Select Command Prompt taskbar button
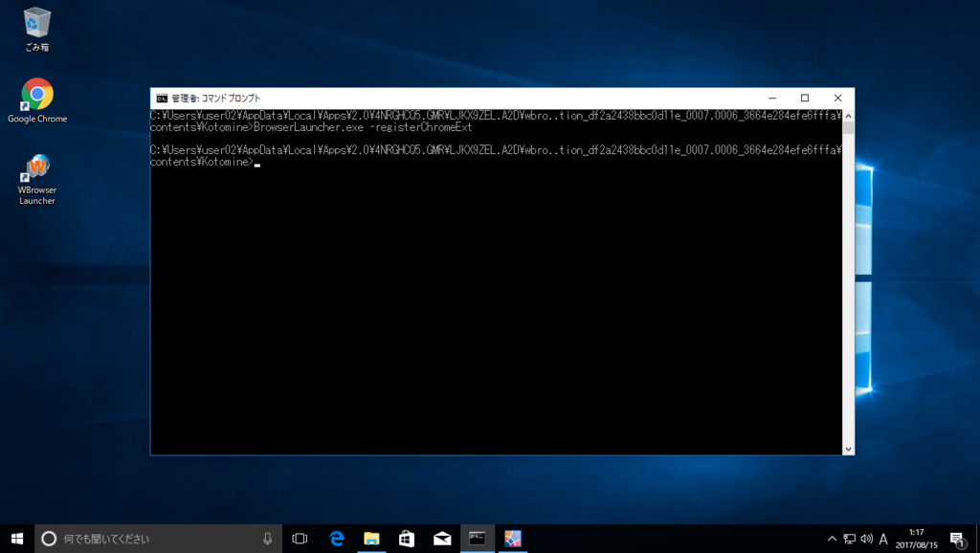980x553 pixels. coord(478,539)
